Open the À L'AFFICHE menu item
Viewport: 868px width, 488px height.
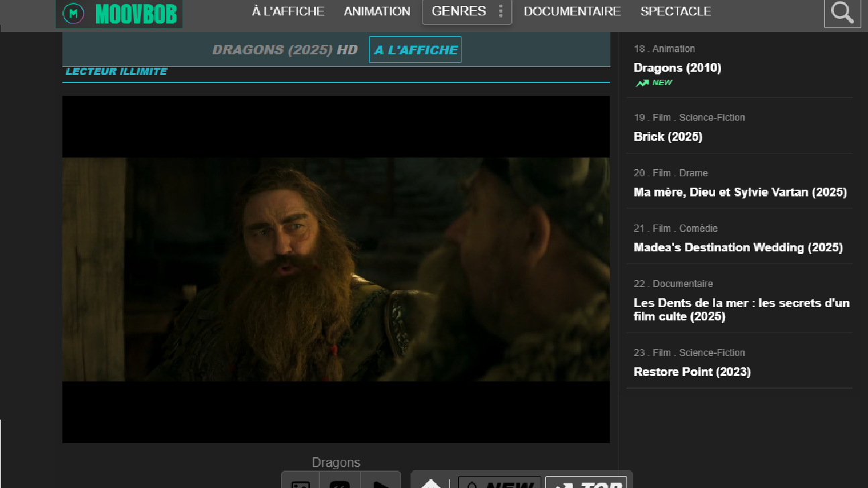(x=288, y=11)
